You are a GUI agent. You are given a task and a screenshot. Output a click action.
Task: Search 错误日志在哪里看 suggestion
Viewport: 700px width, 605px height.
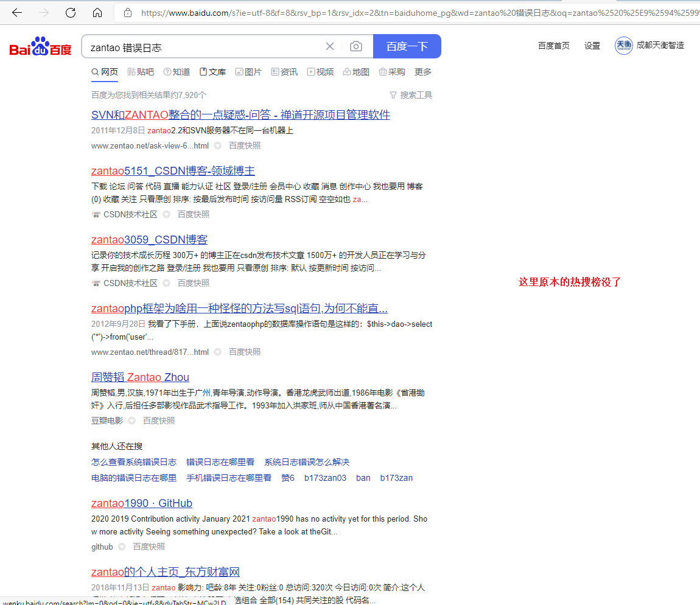click(220, 462)
